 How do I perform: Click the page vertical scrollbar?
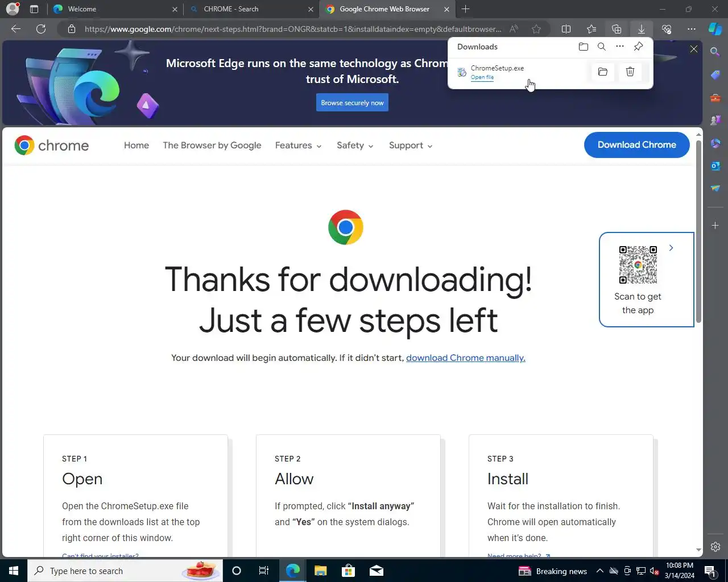pos(698,230)
